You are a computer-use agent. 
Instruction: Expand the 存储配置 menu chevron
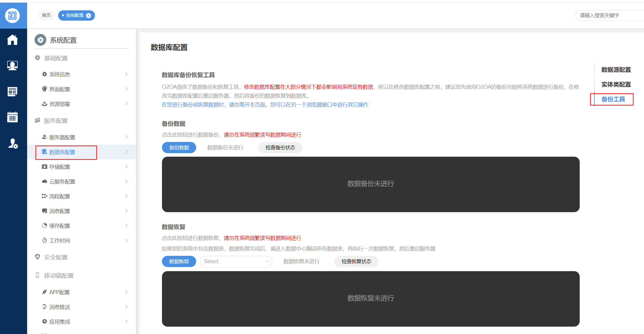(126, 167)
